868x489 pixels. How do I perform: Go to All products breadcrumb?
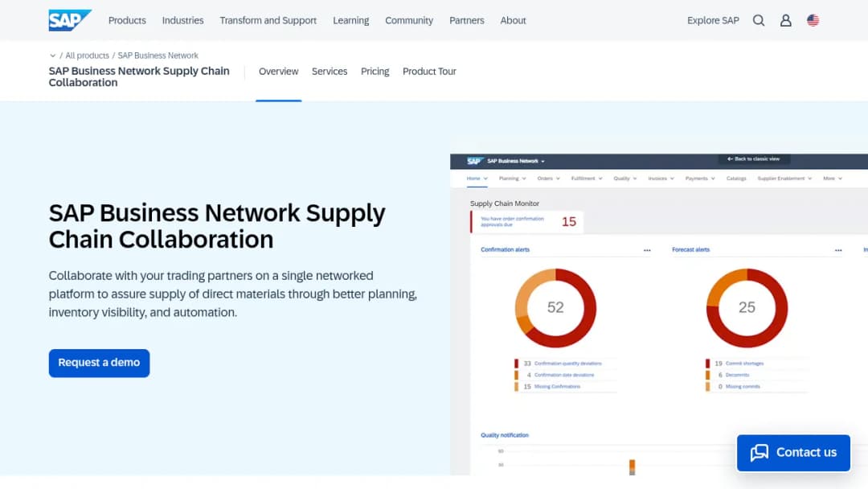87,55
